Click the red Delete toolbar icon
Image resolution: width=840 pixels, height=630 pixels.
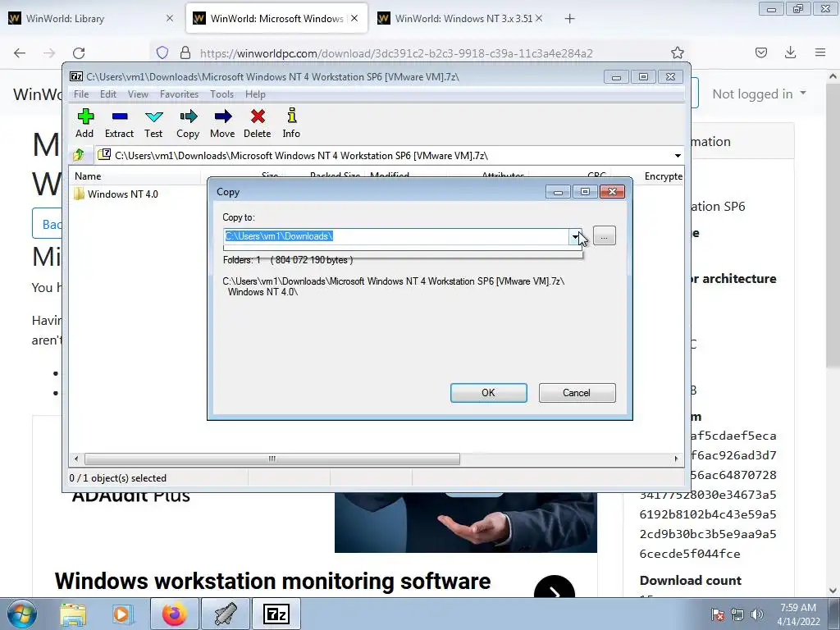tap(257, 123)
